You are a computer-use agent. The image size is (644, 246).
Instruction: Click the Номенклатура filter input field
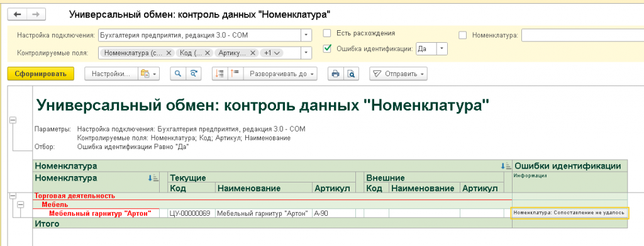[x=582, y=36]
